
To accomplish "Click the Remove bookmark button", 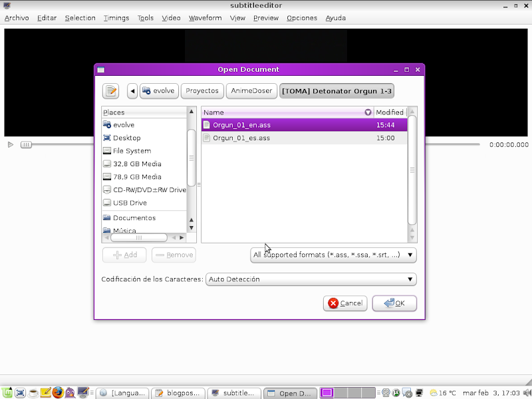I will point(174,255).
